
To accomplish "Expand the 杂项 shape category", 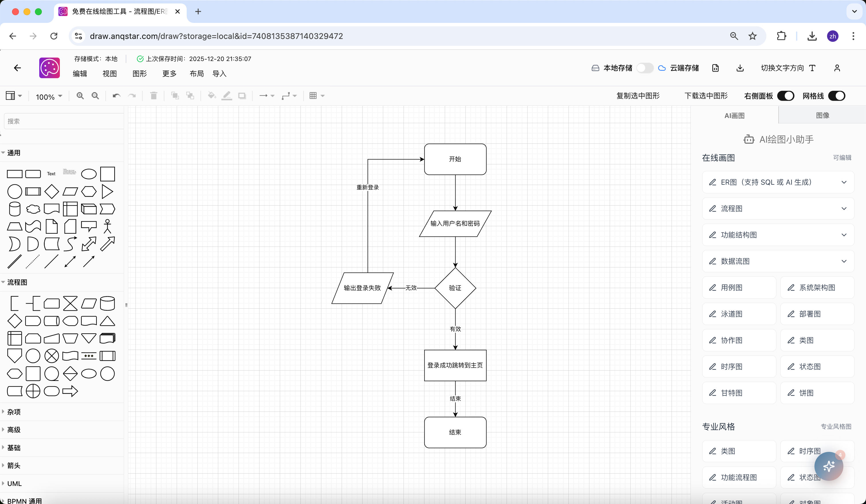I will pos(14,412).
